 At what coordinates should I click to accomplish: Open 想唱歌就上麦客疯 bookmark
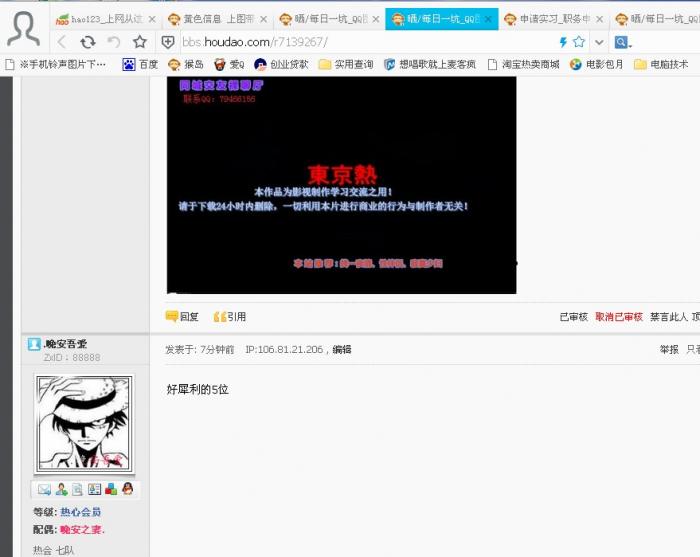pyautogui.click(x=430, y=65)
